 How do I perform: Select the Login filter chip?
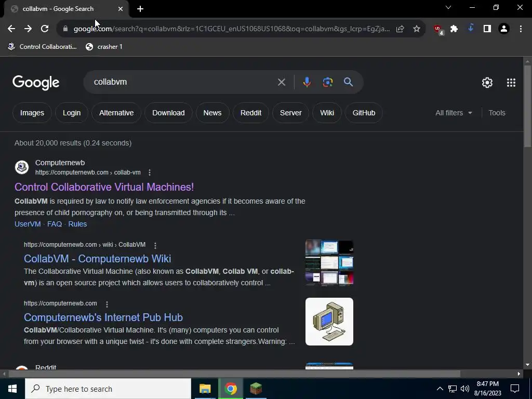pos(72,113)
